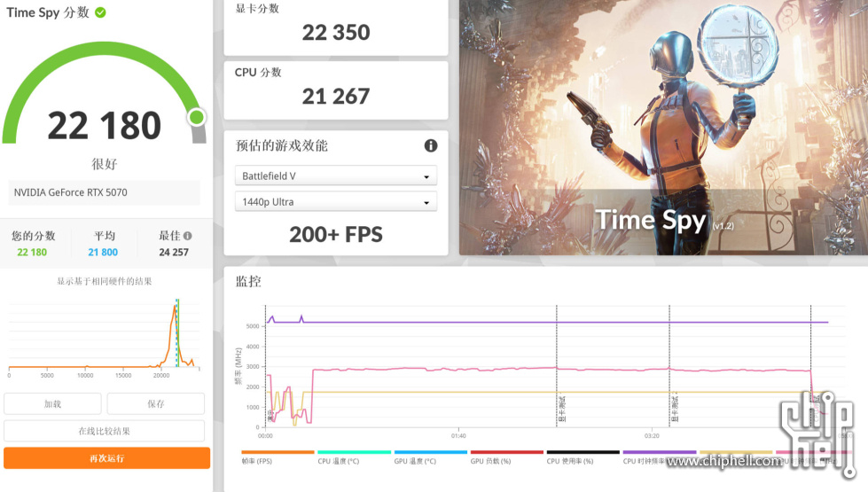Toggle the GPU 温度 (°C) blue legend series

pos(430,457)
